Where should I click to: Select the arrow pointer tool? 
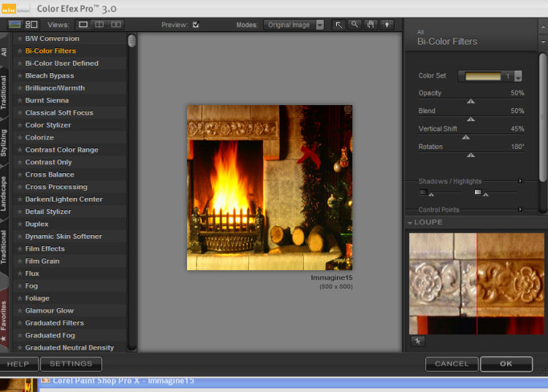coord(338,25)
